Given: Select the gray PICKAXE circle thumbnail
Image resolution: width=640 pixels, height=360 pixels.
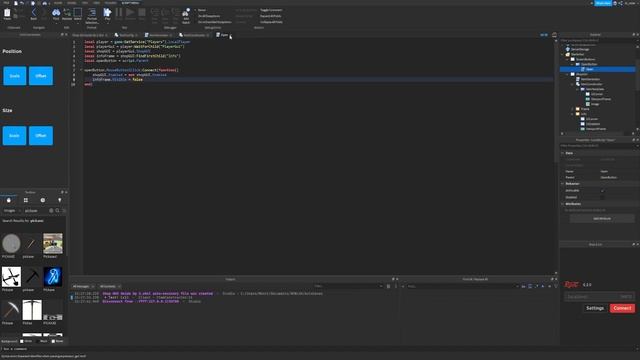Looking at the screenshot, I should (11, 244).
